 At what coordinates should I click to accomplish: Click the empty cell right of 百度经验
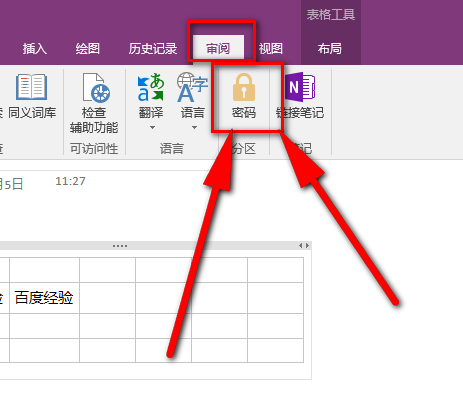coord(107,298)
